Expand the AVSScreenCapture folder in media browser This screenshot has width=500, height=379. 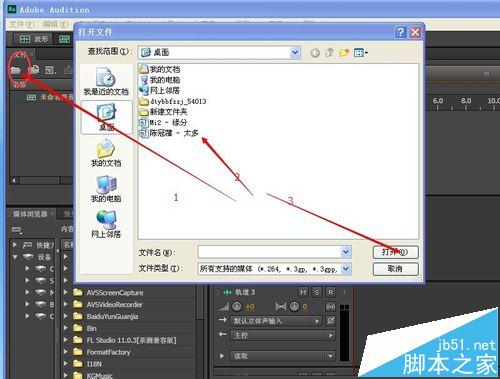click(66, 292)
